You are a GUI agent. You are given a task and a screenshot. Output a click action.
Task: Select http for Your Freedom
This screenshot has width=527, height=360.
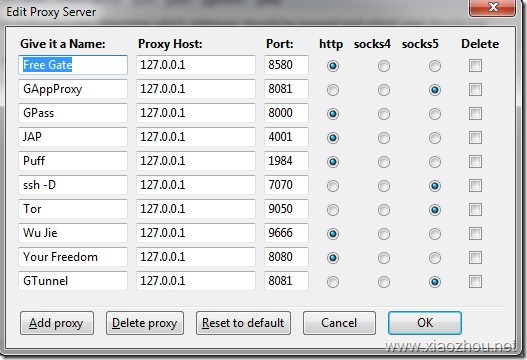click(x=333, y=258)
